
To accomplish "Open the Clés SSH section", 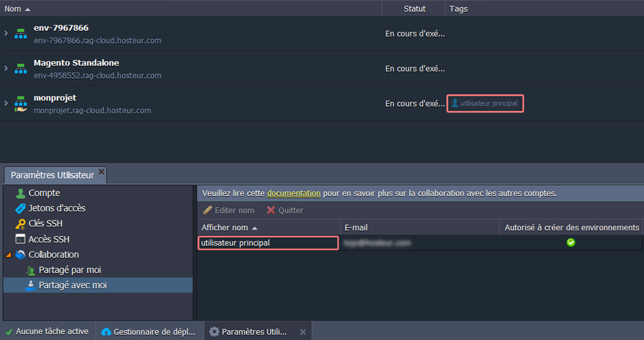I will (x=46, y=224).
